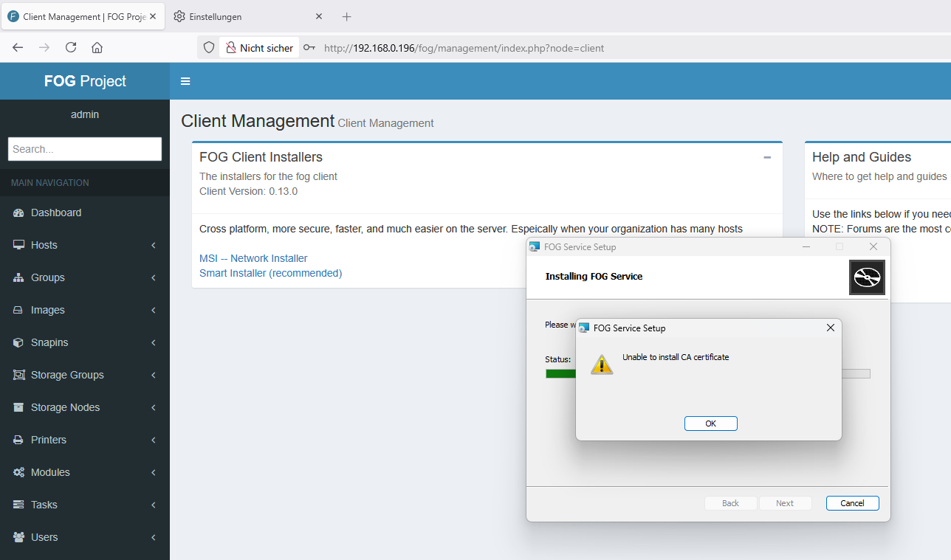Click the admin user name

pos(85,114)
